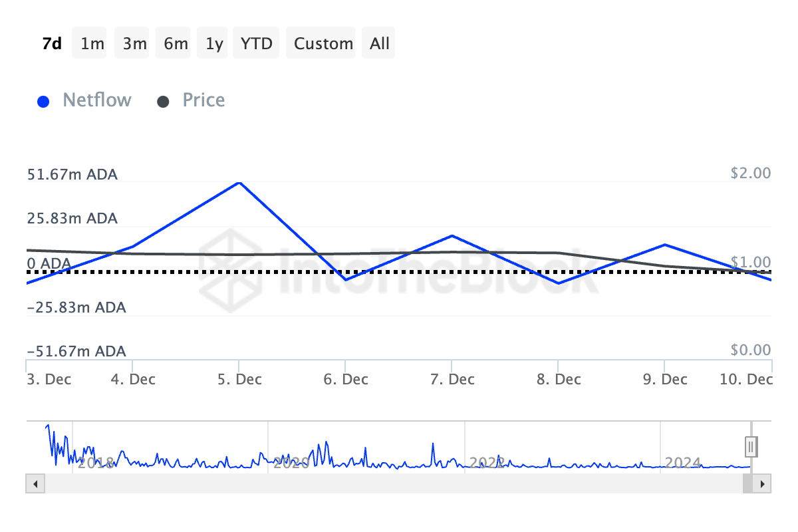
Task: Click the blue Netflow legend dot
Action: point(44,102)
